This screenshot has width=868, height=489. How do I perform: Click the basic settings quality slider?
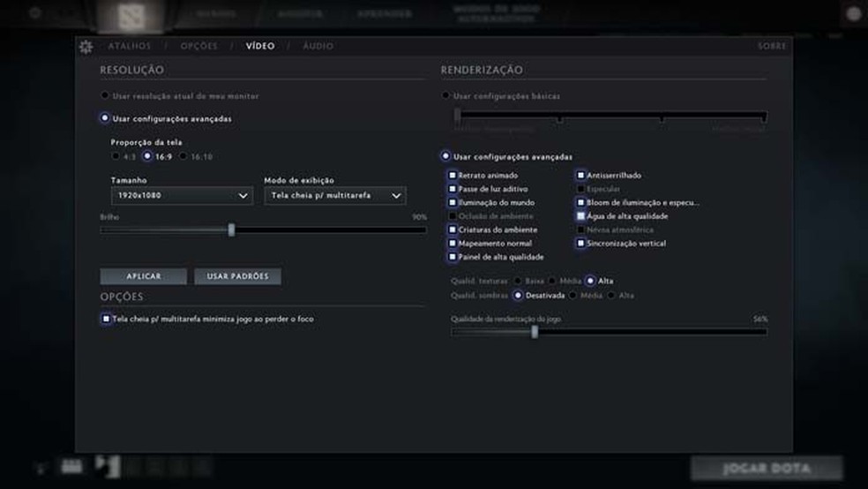(x=610, y=116)
